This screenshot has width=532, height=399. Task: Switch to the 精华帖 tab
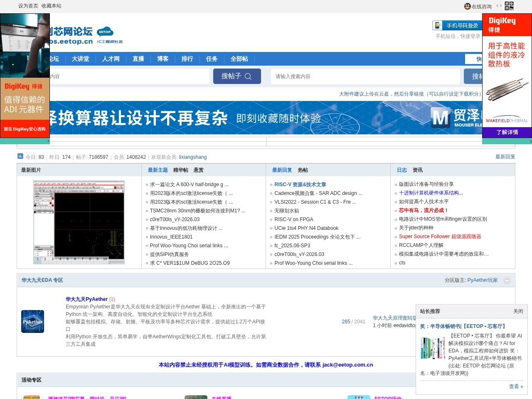[x=181, y=170]
